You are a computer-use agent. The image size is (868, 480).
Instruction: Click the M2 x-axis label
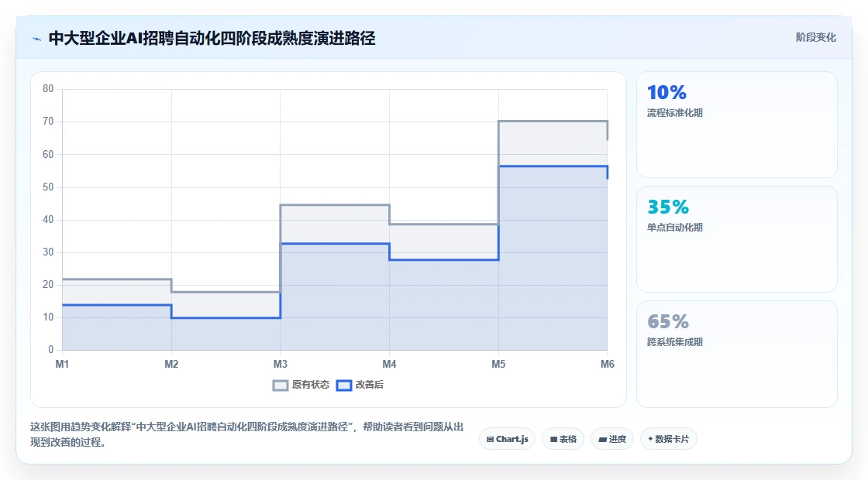pyautogui.click(x=171, y=365)
